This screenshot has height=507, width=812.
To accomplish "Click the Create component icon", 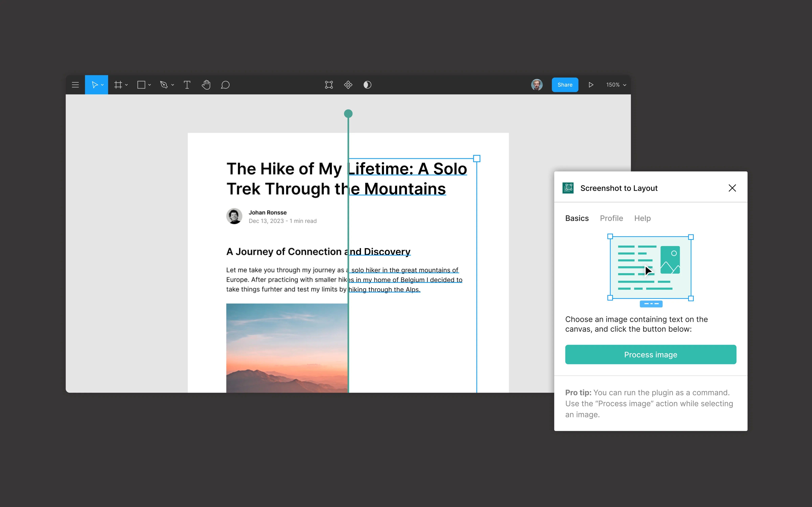I will click(x=348, y=85).
